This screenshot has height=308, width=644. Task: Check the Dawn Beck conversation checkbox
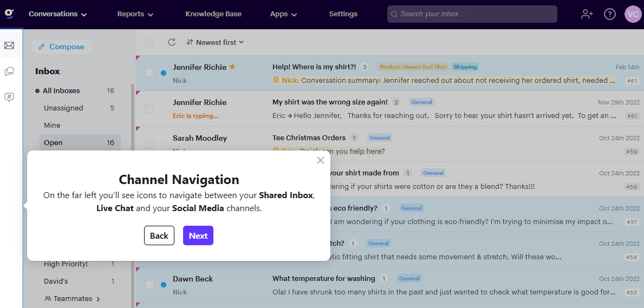(x=149, y=285)
